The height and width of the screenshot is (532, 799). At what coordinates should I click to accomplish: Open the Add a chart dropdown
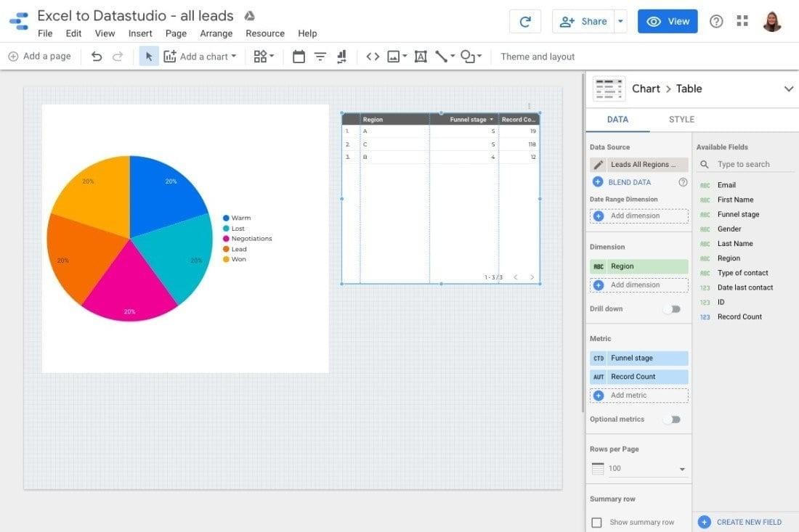point(200,56)
